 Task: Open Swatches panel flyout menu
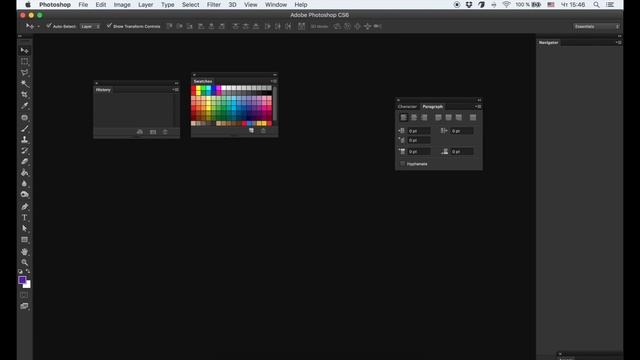[273, 81]
